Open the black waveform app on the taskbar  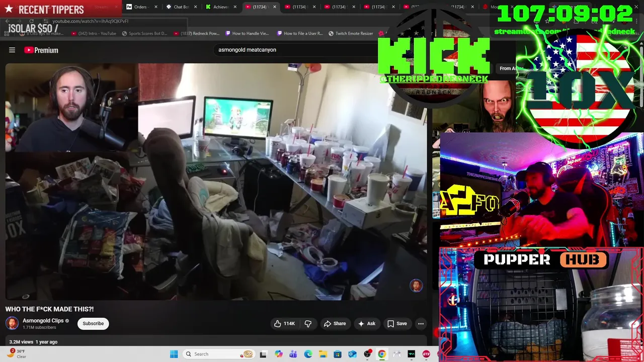click(x=412, y=354)
